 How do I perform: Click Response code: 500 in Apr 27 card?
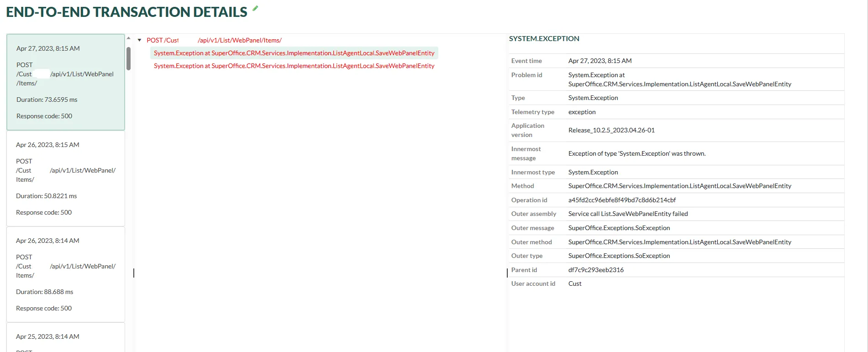pos(44,116)
